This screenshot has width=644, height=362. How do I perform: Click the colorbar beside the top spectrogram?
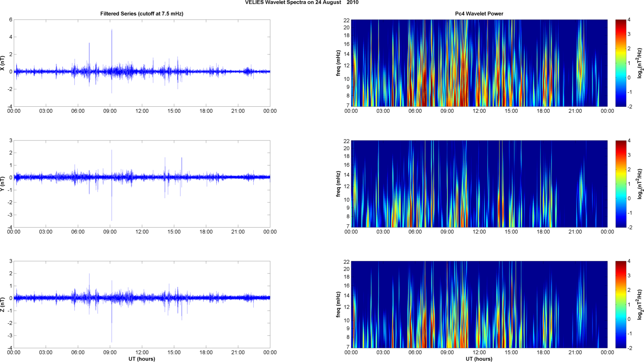pos(621,63)
